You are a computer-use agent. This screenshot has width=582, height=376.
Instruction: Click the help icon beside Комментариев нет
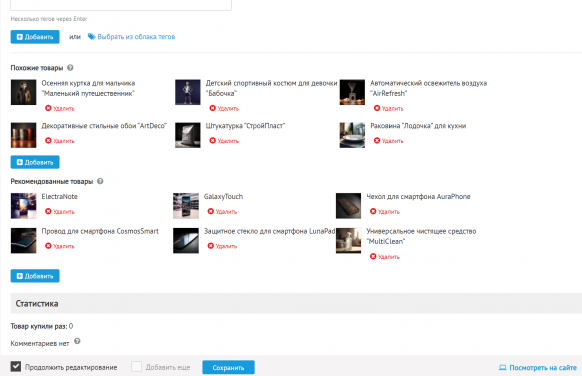77,341
